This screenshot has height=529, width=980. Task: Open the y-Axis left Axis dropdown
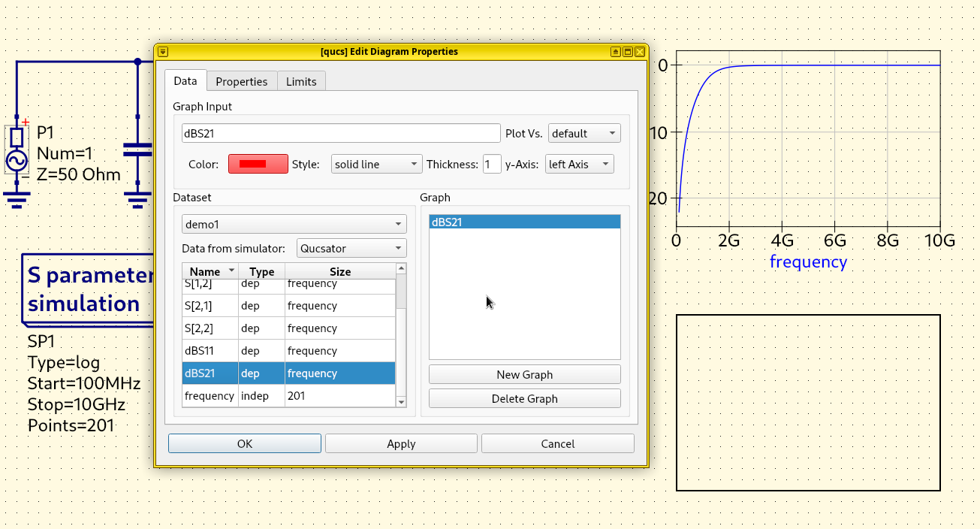pos(580,165)
